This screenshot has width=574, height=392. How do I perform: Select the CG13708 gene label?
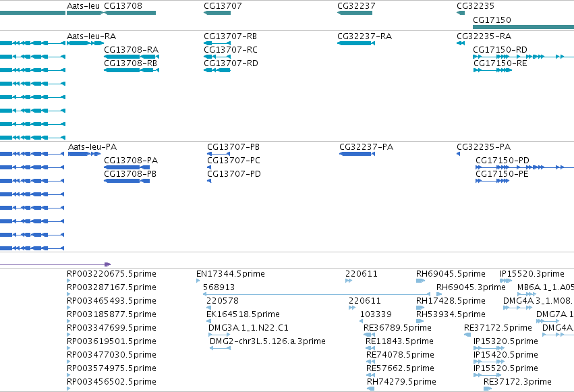click(123, 6)
